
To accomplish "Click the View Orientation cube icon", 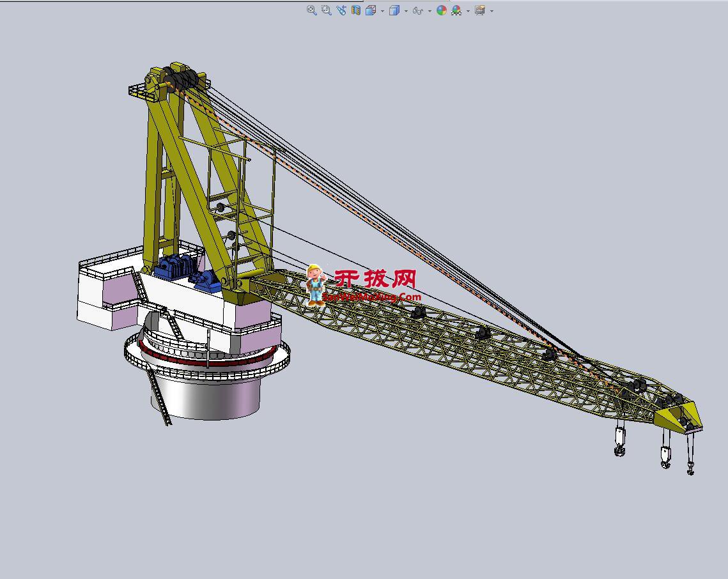I will click(x=371, y=10).
